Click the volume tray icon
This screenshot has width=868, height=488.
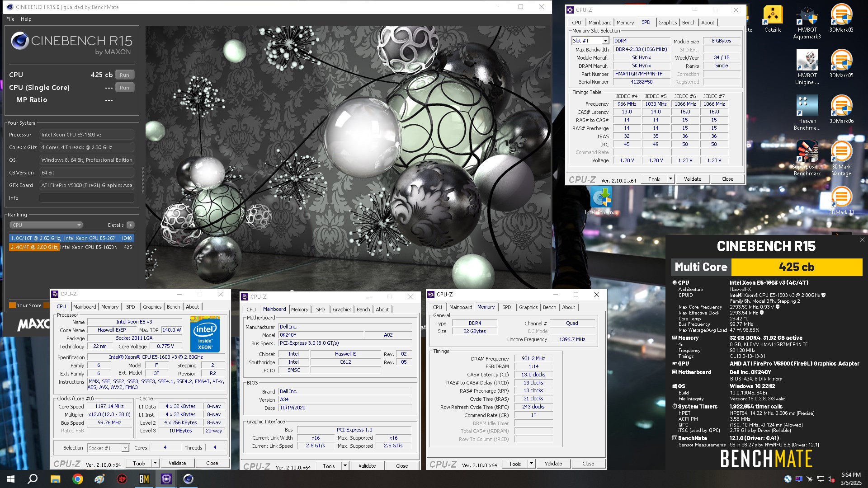point(830,479)
